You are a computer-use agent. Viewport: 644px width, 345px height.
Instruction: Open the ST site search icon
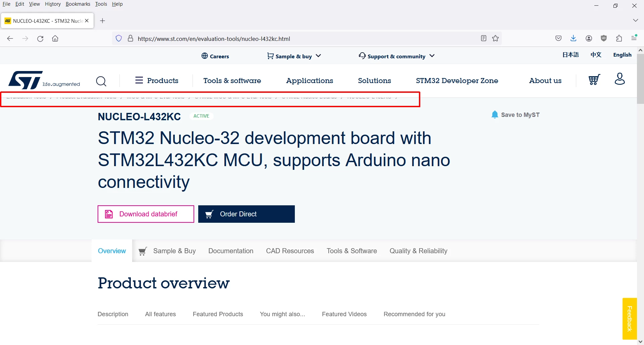coord(101,81)
